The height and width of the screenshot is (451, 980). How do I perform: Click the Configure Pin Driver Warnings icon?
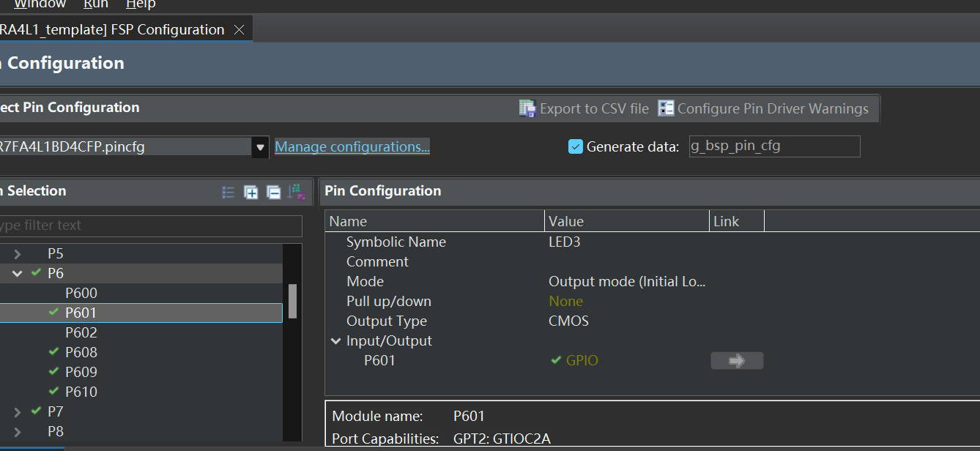click(x=666, y=108)
